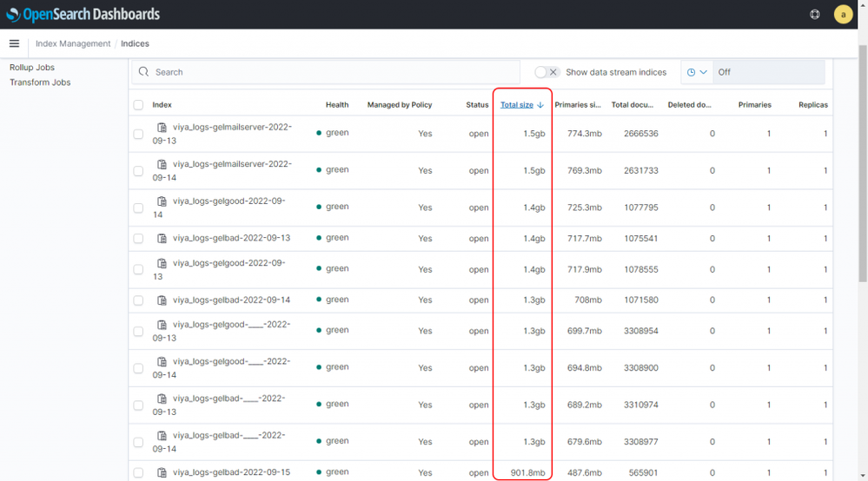
Task: Open the help globe icon in header
Action: 814,14
